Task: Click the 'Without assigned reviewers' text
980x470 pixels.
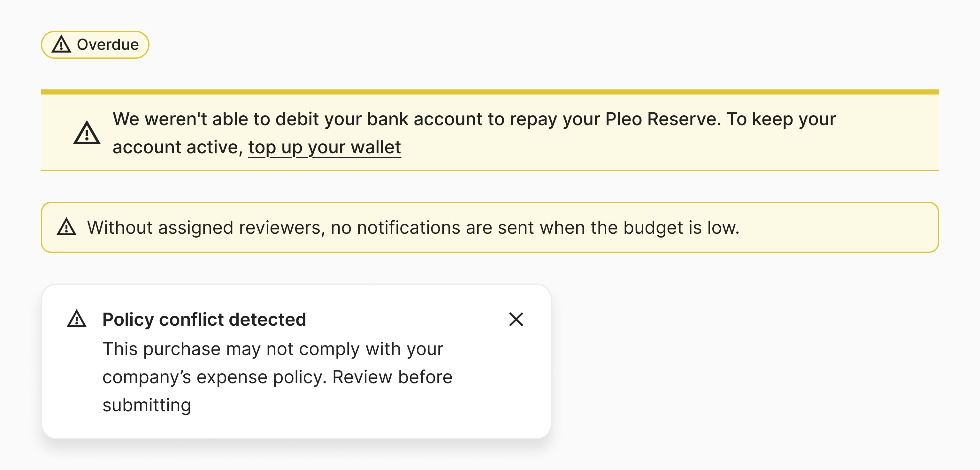Action: pos(205,227)
